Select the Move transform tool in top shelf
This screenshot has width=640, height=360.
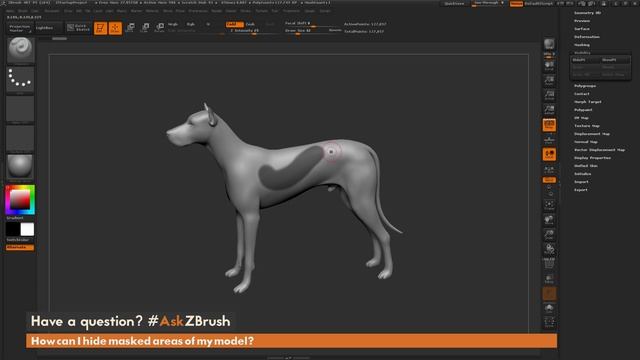pyautogui.click(x=130, y=28)
